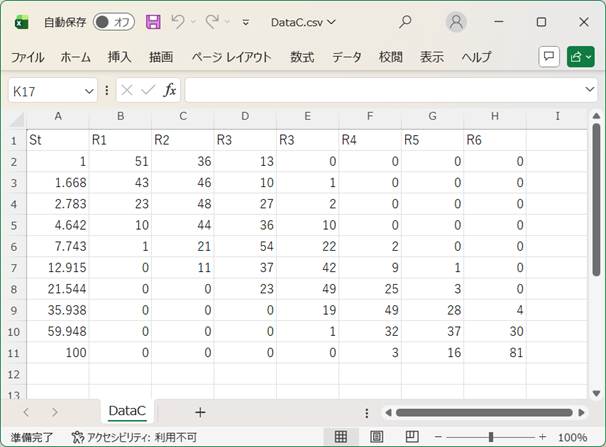606x447 pixels.
Task: Click the zoom slider handle
Action: [x=490, y=437]
